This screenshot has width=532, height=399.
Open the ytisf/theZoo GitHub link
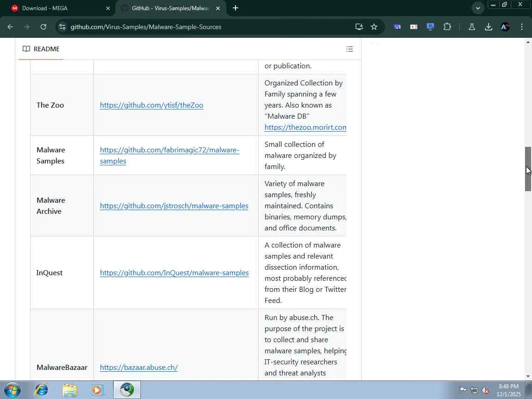click(151, 105)
